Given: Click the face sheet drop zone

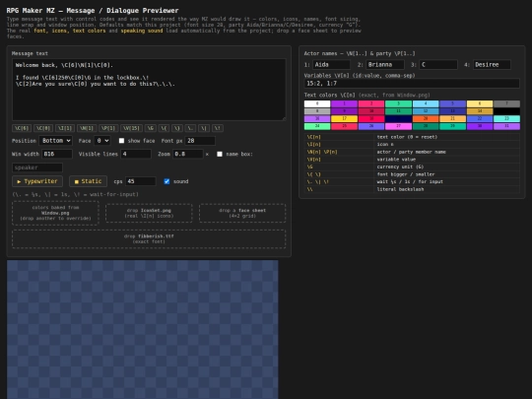Looking at the screenshot, I should coord(242,213).
